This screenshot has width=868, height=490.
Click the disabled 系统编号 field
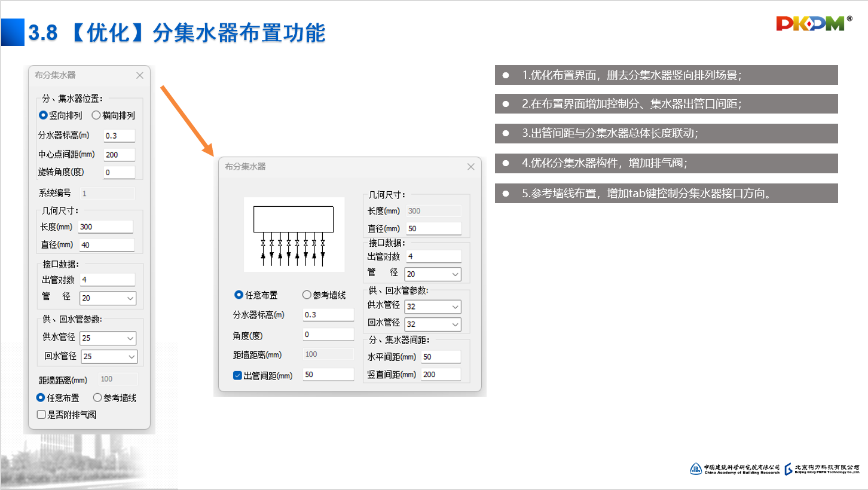coord(108,193)
